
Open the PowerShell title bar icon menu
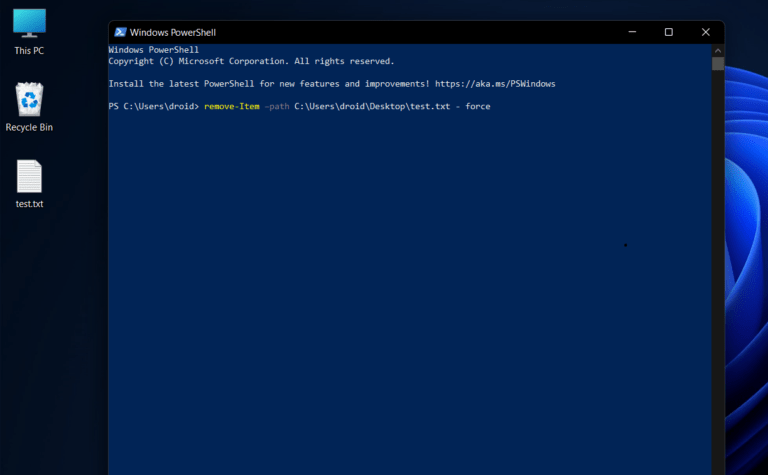[x=120, y=32]
